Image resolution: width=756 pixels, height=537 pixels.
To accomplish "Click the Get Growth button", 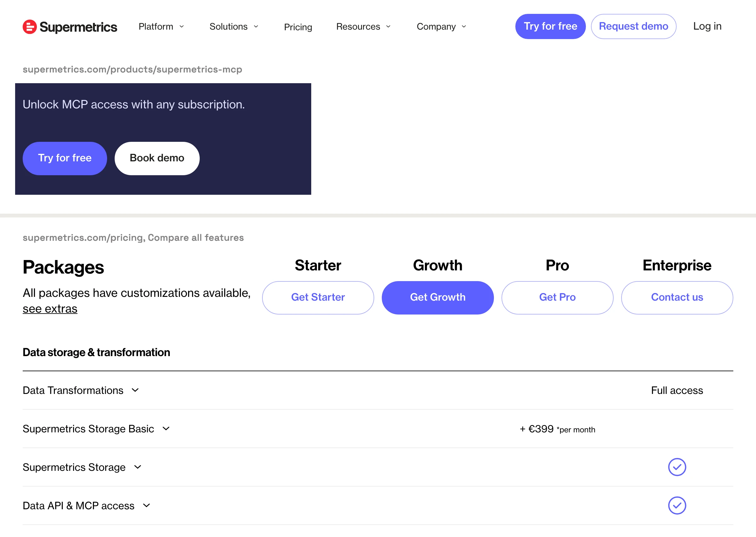I will [438, 297].
